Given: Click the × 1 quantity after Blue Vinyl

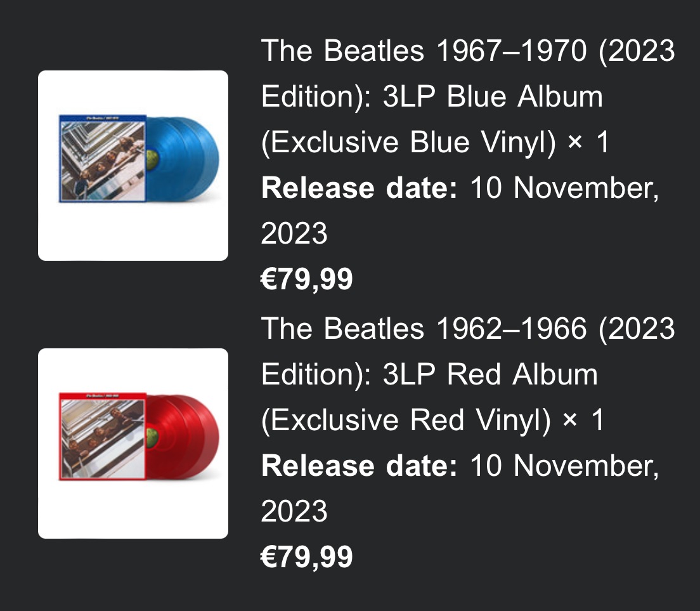Looking at the screenshot, I should (x=588, y=142).
